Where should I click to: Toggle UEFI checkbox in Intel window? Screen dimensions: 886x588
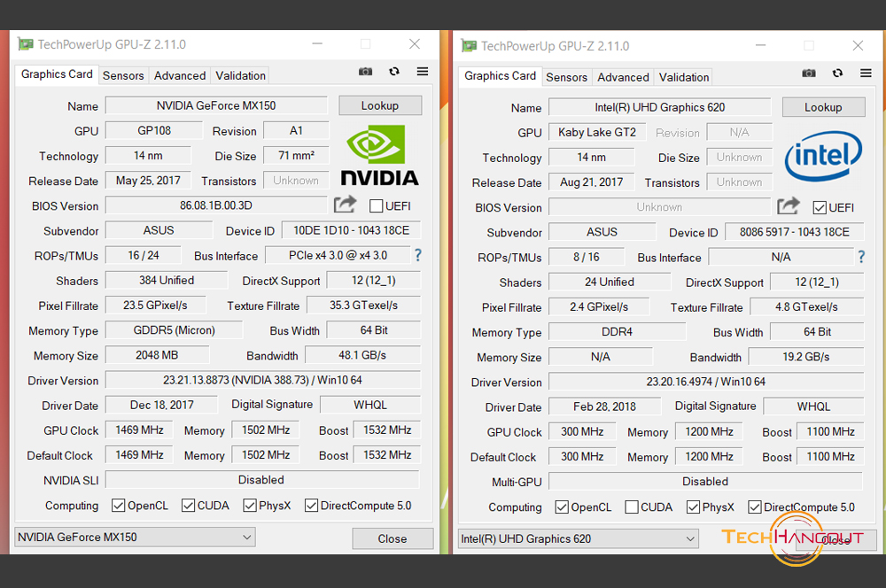click(820, 208)
